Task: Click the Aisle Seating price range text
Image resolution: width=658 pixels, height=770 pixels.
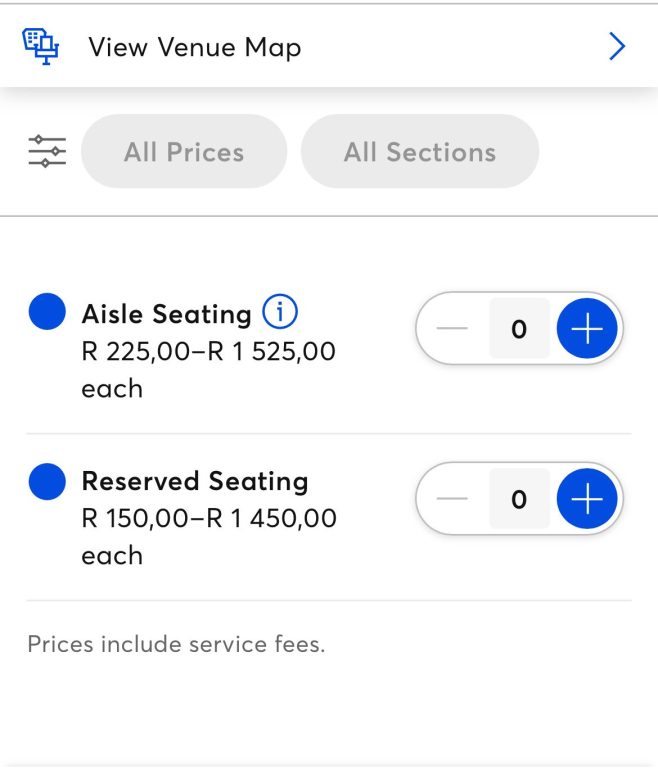Action: click(208, 352)
